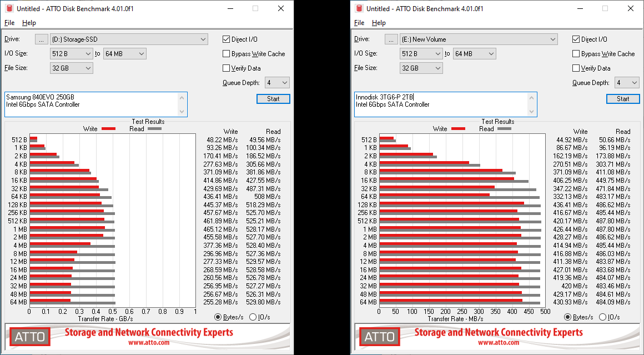Image resolution: width=644 pixels, height=355 pixels.
Task: Click 1 MB write value 465.12 MB/s
Action: pos(220,229)
